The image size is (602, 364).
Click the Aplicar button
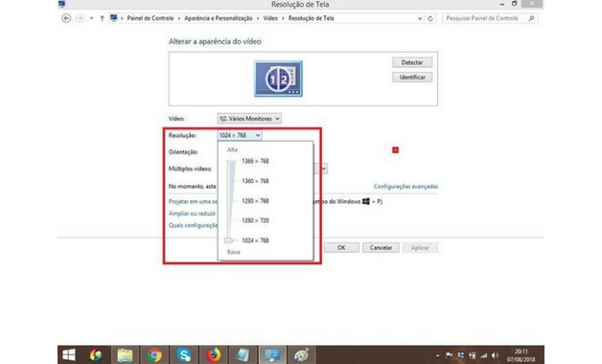[x=420, y=248]
